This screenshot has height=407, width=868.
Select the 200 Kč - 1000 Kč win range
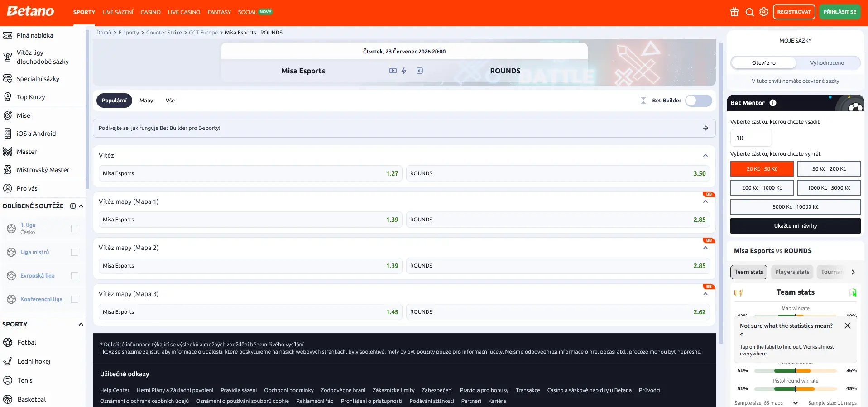pyautogui.click(x=762, y=188)
